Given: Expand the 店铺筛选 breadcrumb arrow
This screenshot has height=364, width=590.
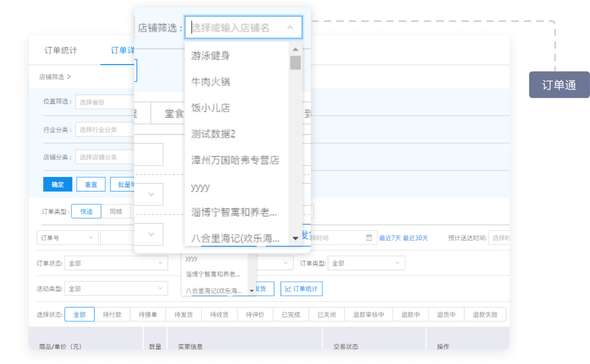Looking at the screenshot, I should [69, 77].
